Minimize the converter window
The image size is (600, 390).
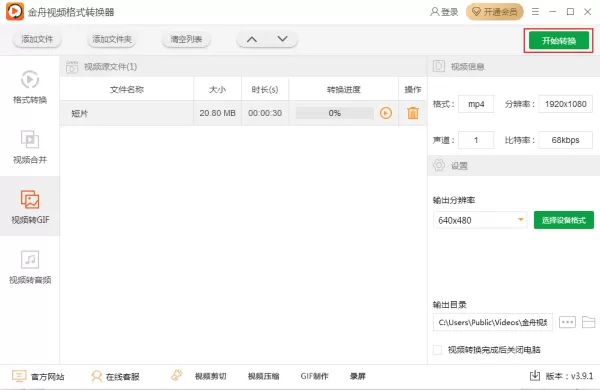[x=553, y=12]
